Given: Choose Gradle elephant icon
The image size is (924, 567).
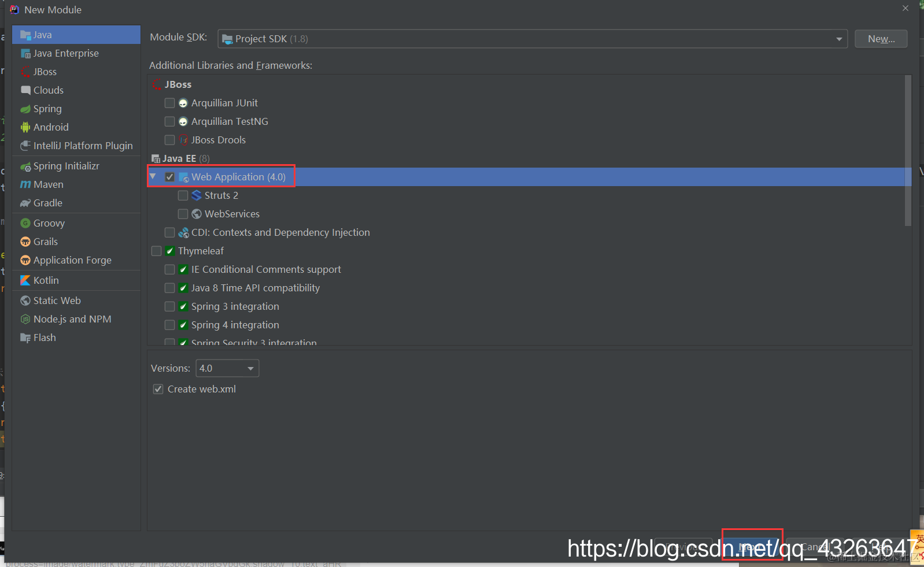Looking at the screenshot, I should [x=25, y=203].
